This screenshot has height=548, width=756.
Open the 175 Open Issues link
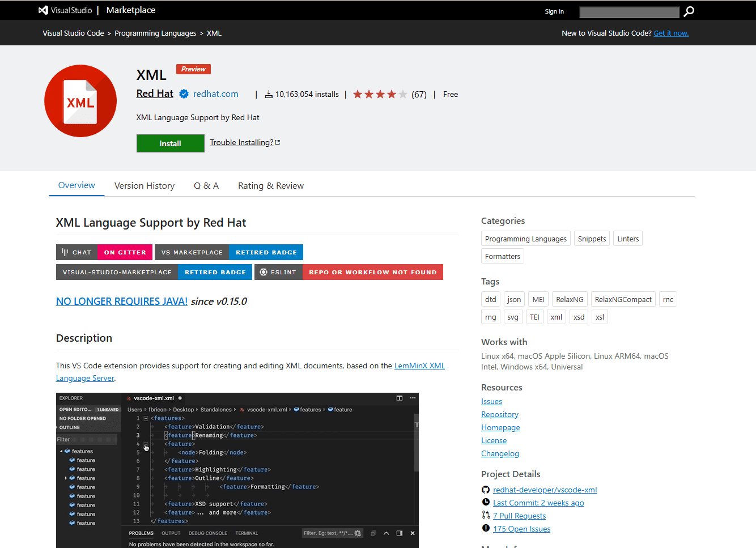click(521, 529)
